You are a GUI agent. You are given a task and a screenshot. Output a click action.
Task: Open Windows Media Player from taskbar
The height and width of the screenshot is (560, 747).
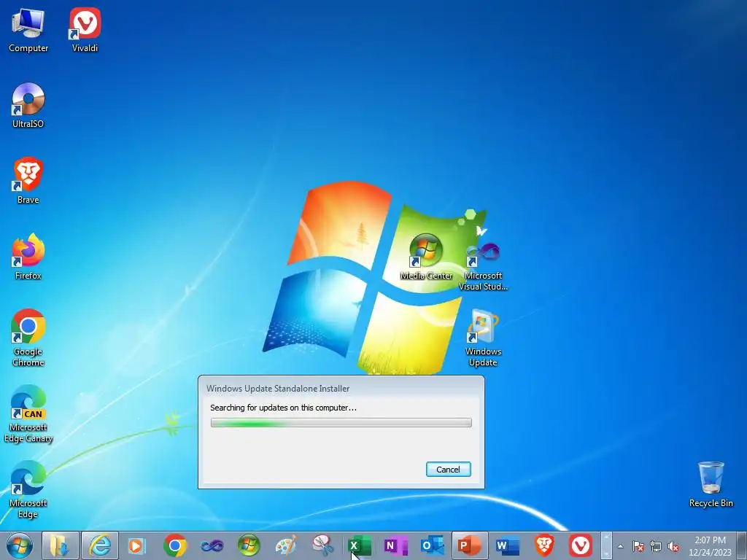click(136, 545)
